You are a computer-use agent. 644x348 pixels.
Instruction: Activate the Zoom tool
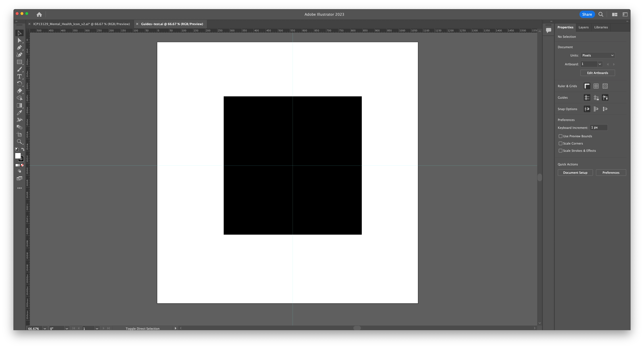[x=19, y=142]
